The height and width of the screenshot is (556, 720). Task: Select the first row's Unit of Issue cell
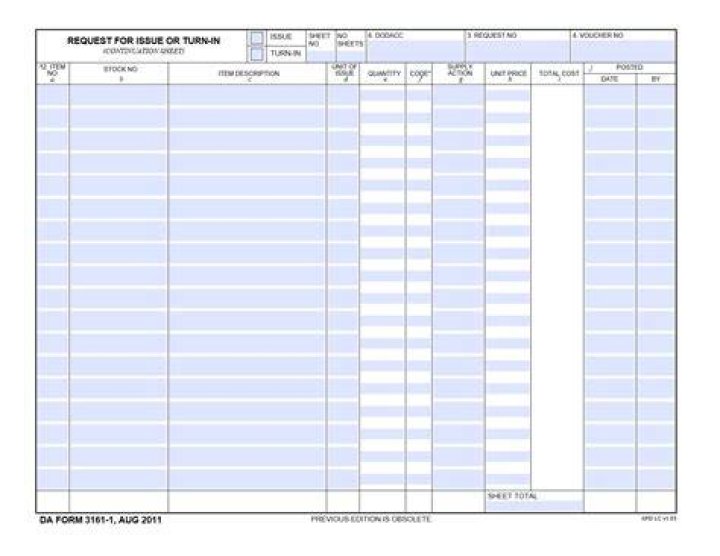(343, 95)
